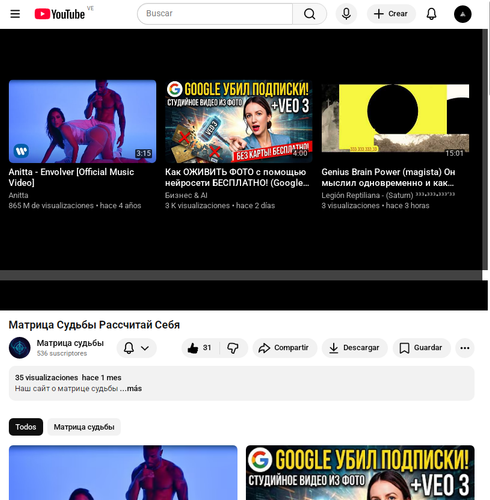This screenshot has height=500, width=490.
Task: Go to YouTube home via logo
Action: [x=60, y=14]
